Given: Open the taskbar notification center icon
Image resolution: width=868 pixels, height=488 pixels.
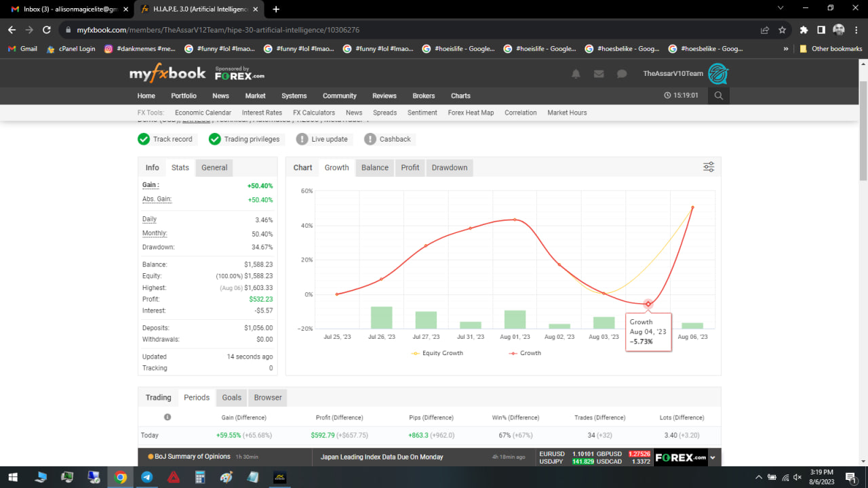Looking at the screenshot, I should (x=850, y=477).
